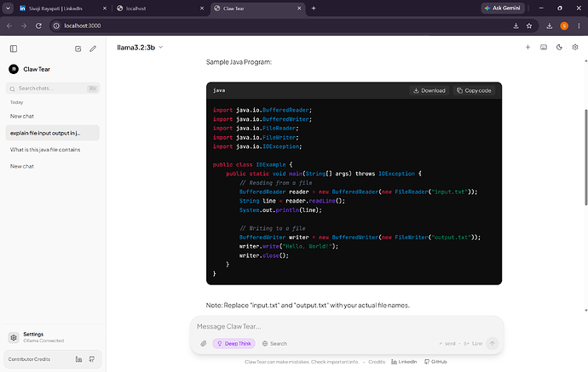The height and width of the screenshot is (372, 588).
Task: Open settings via the header gear icon
Action: click(575, 47)
